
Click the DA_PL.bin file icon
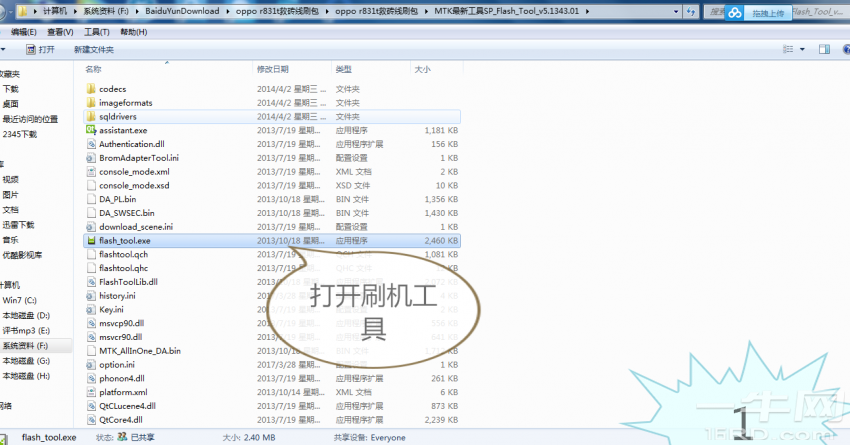tap(91, 199)
